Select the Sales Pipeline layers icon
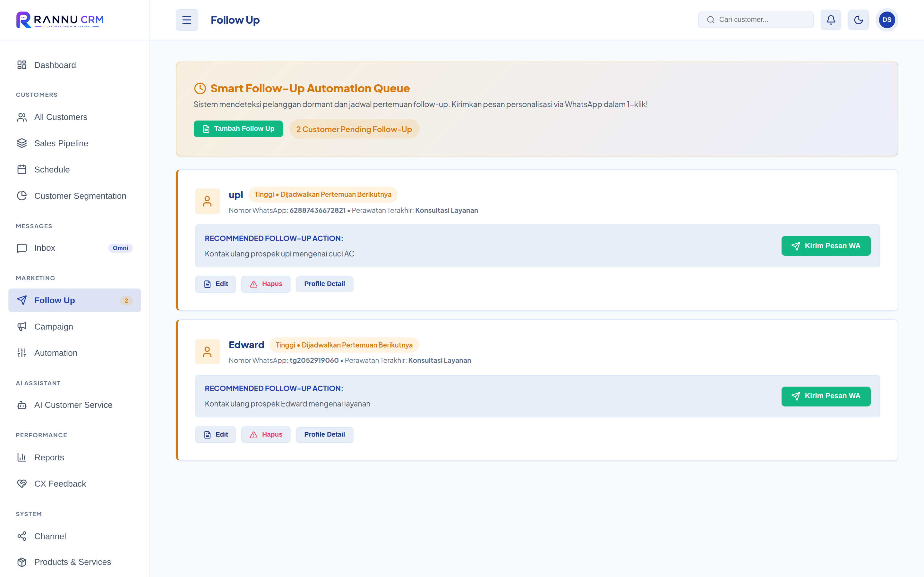Viewport: 924px width, 577px height. [22, 143]
